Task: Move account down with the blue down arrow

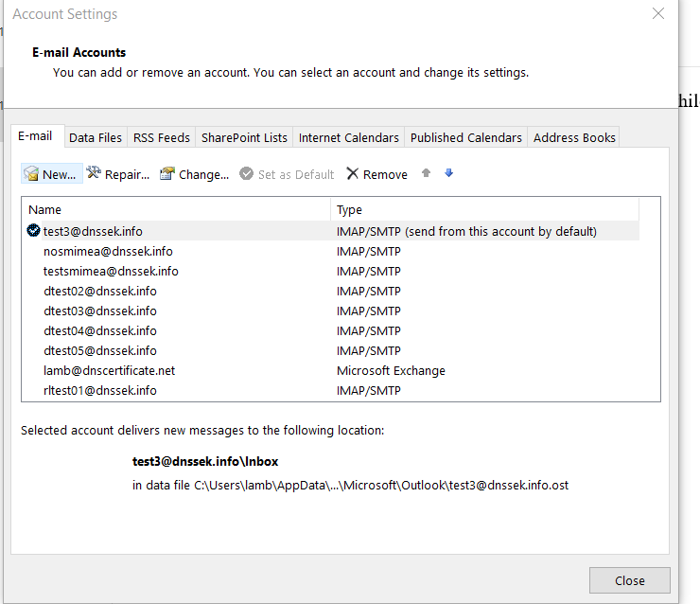Action: pos(448,173)
